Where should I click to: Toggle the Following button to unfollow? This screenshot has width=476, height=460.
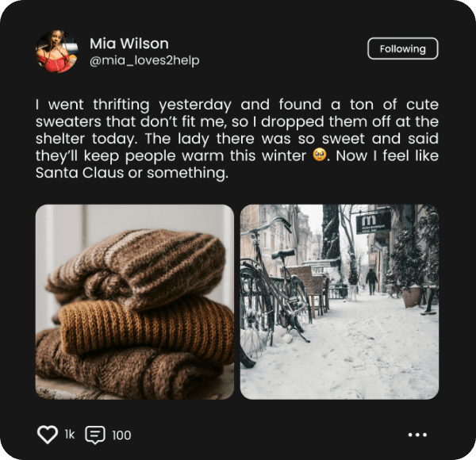403,48
